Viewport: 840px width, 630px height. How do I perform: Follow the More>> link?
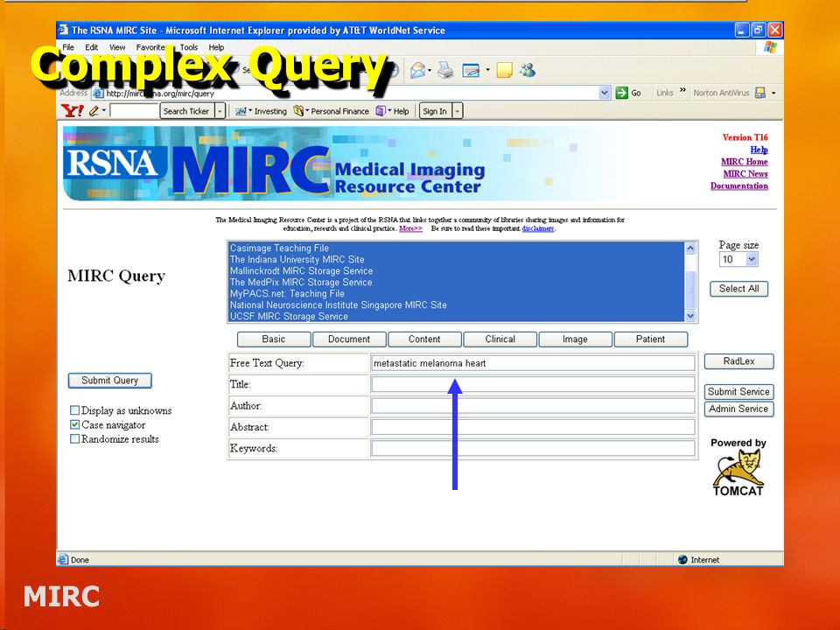click(411, 228)
